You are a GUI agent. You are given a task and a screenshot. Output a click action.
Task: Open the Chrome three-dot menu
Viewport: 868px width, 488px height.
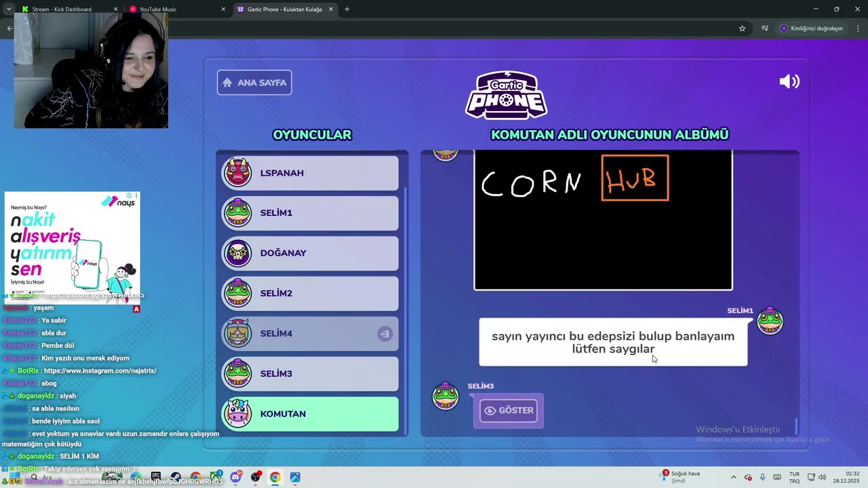click(858, 28)
